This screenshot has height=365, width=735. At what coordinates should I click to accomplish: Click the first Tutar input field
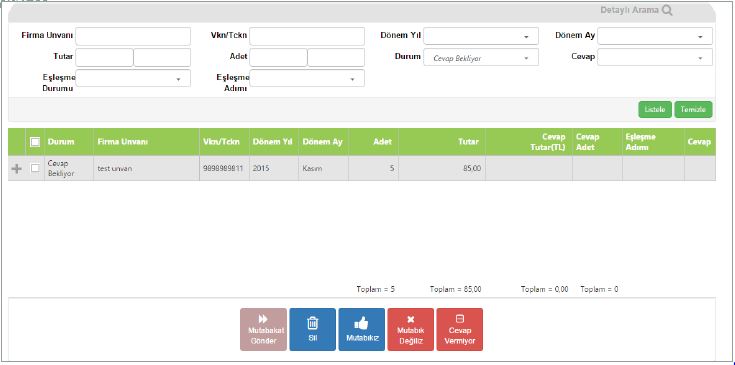(x=105, y=57)
